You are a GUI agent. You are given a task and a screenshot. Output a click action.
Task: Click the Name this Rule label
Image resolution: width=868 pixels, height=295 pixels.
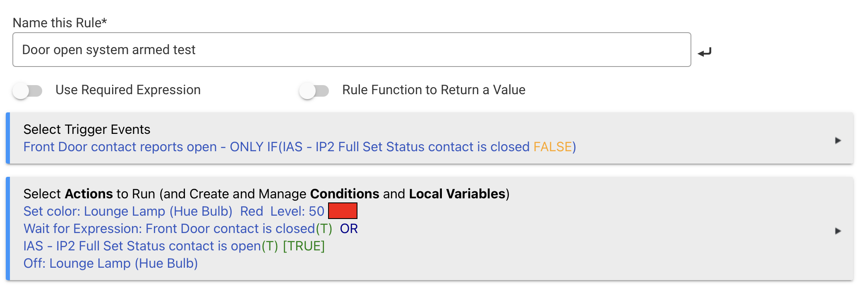click(x=60, y=23)
